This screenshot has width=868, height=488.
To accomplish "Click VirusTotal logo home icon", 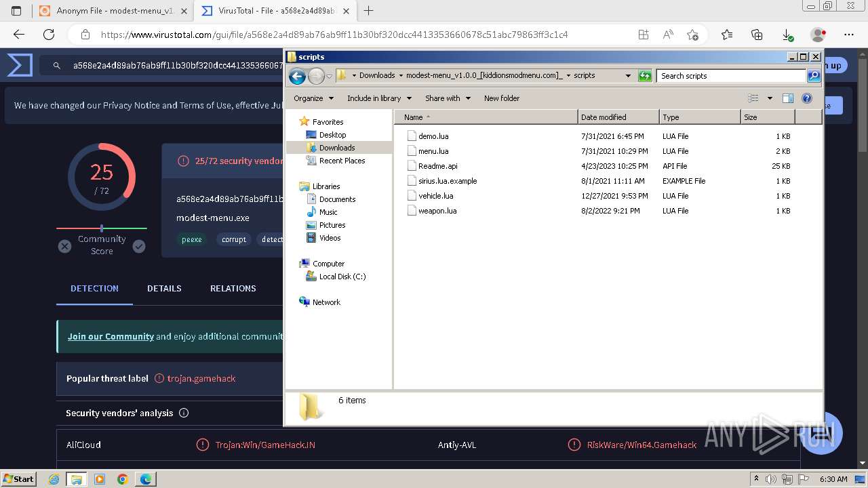I will 20,66.
